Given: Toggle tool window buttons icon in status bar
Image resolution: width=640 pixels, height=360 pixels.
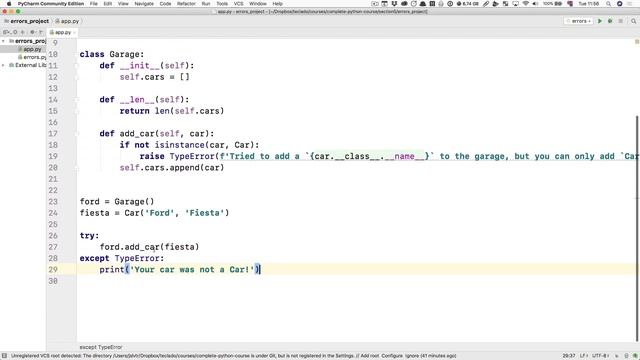Looking at the screenshot, I should click(4, 356).
